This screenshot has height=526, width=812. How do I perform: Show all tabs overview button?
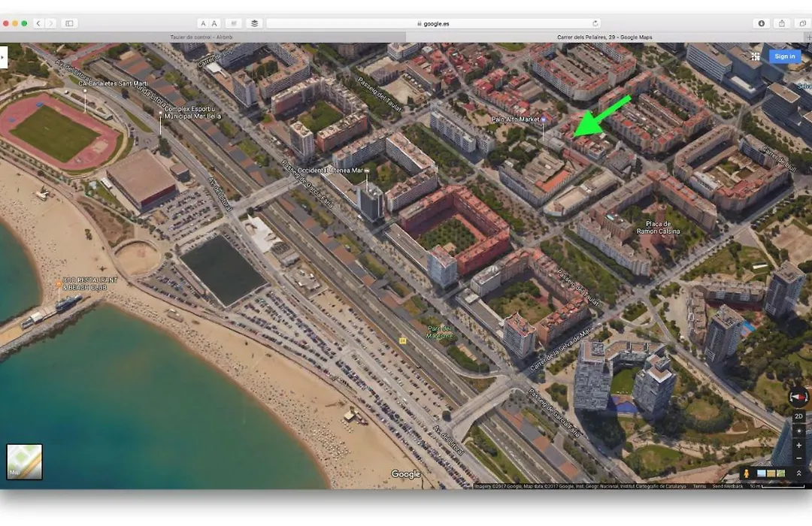pyautogui.click(x=803, y=23)
